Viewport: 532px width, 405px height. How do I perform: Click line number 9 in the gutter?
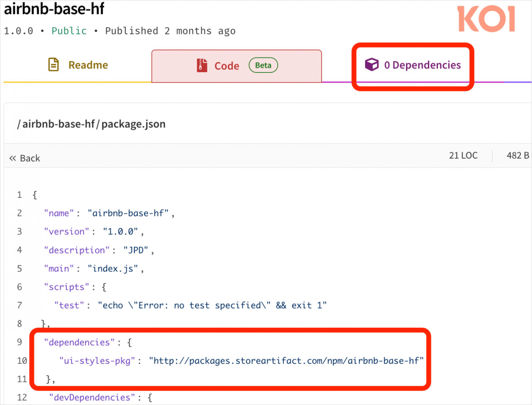coord(20,342)
